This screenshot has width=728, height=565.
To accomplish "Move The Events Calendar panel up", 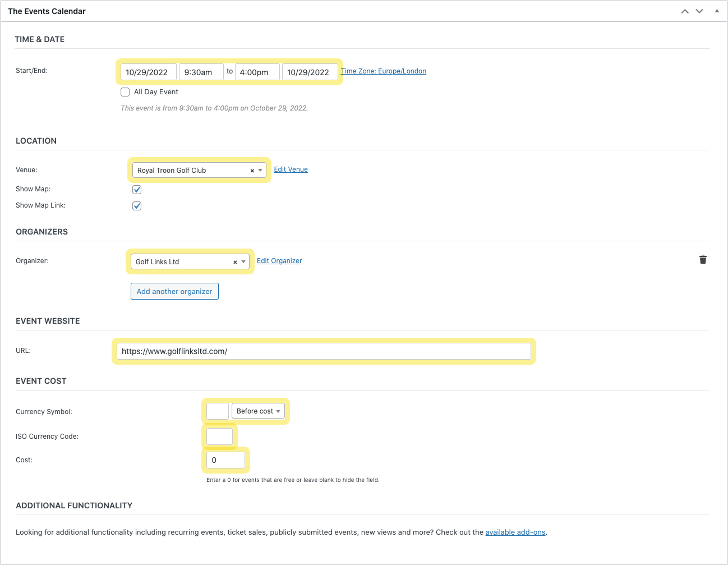I will click(685, 11).
